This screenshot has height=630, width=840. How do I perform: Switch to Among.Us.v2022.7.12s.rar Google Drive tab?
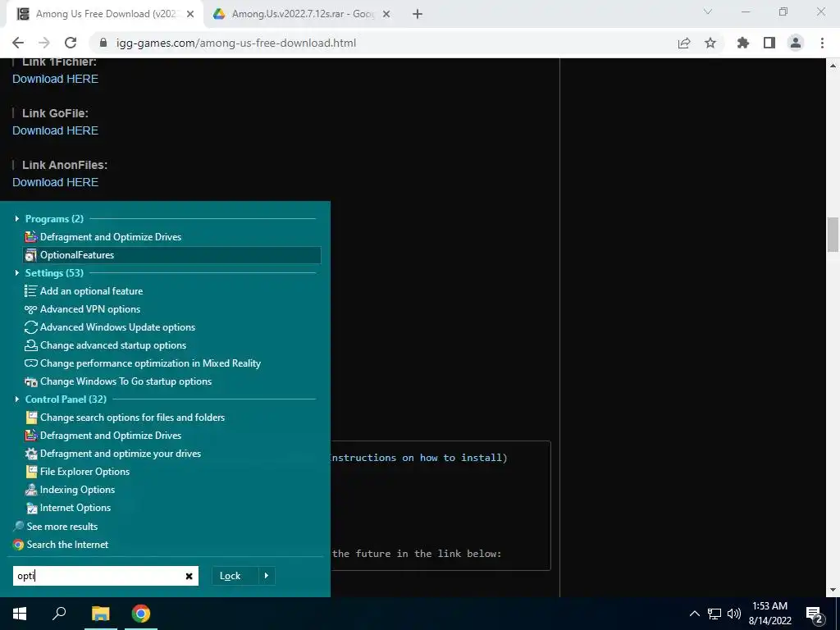tap(303, 14)
